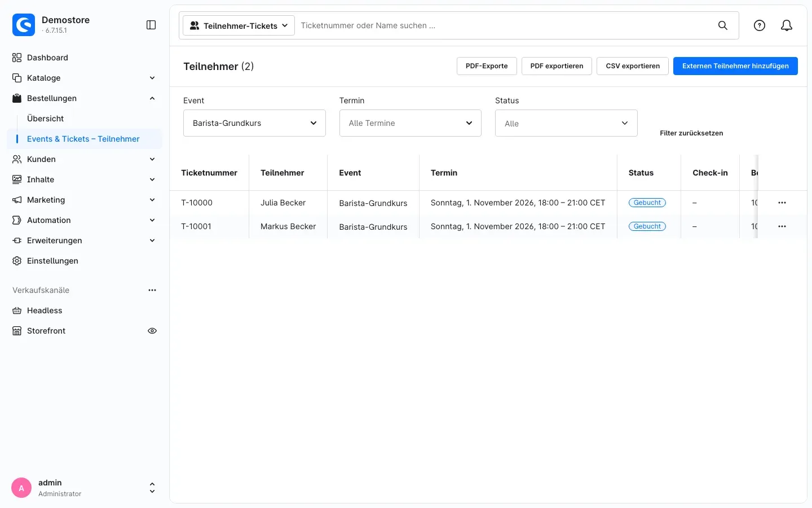Image resolution: width=812 pixels, height=508 pixels.
Task: Open the admin user menu chevron
Action: [x=152, y=488]
